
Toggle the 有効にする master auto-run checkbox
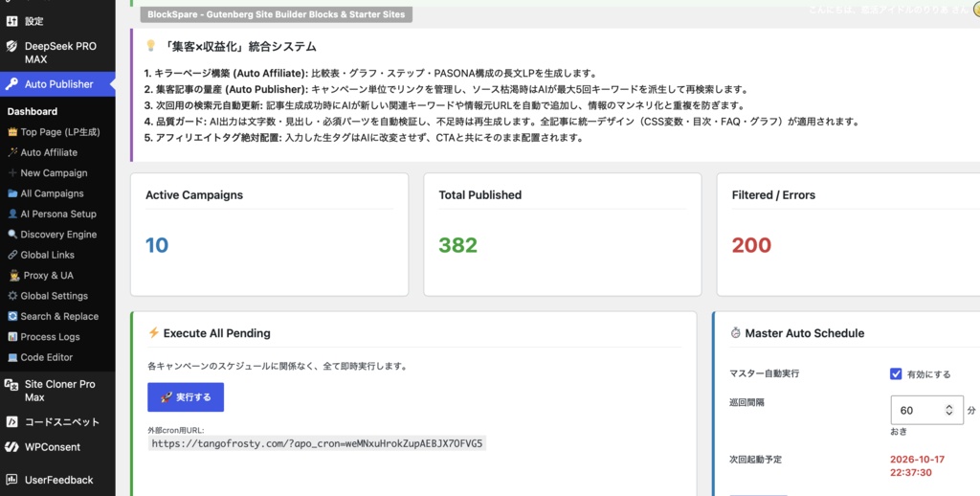pos(896,374)
